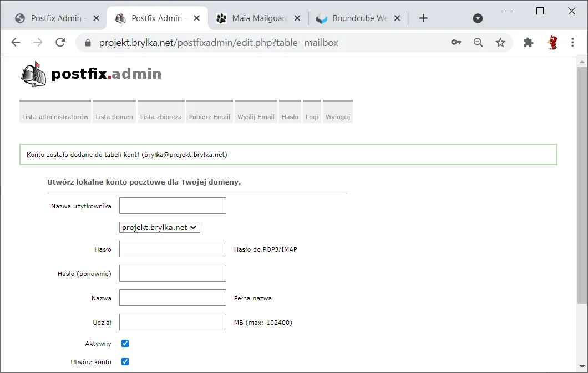Close the active Postfix Admin tab

[x=197, y=18]
